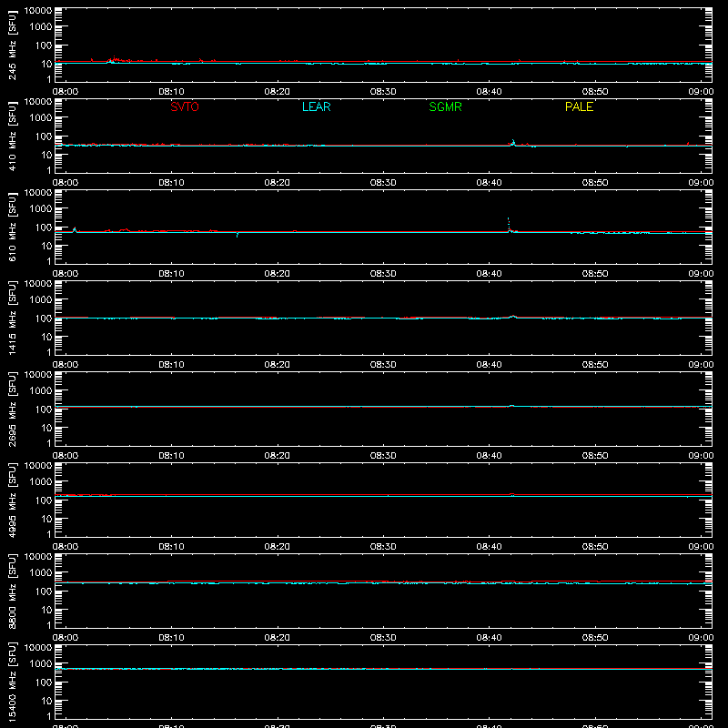The height and width of the screenshot is (728, 728).
Task: Click the small bump near 08:42 in 1415 MHz plot
Action: pyautogui.click(x=513, y=317)
